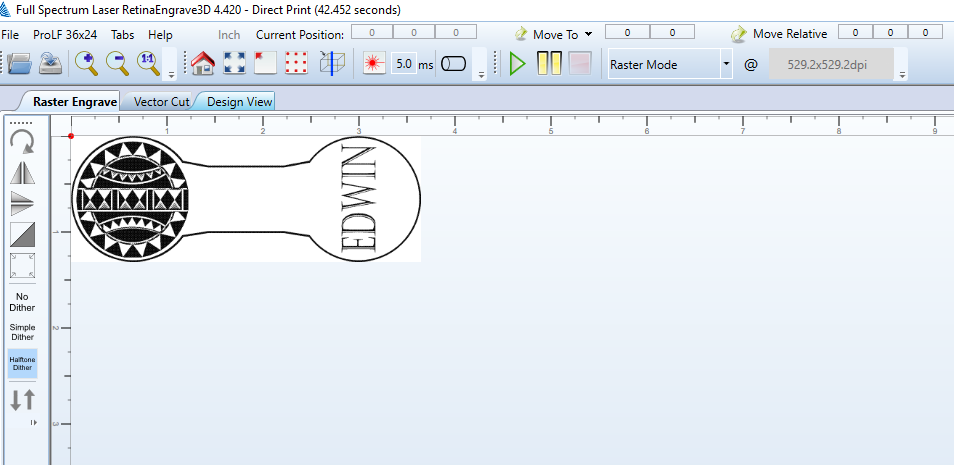Click the Move Relative button label

coord(790,34)
